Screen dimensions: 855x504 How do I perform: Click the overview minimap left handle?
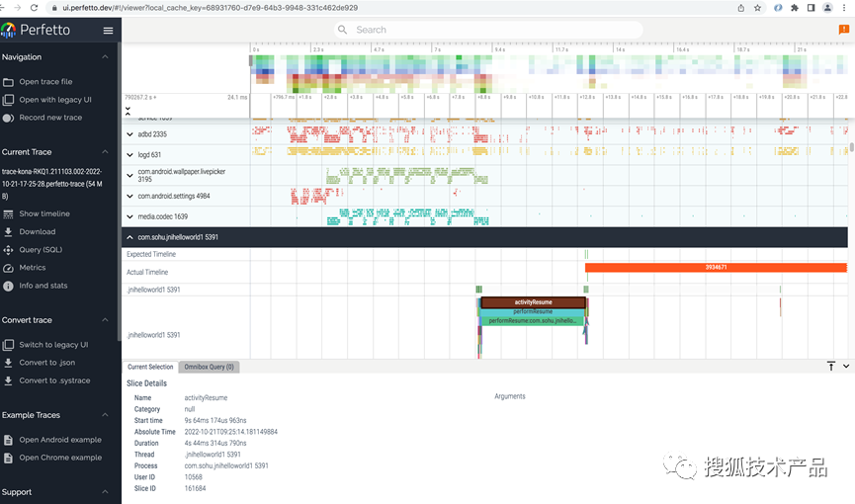(251, 60)
